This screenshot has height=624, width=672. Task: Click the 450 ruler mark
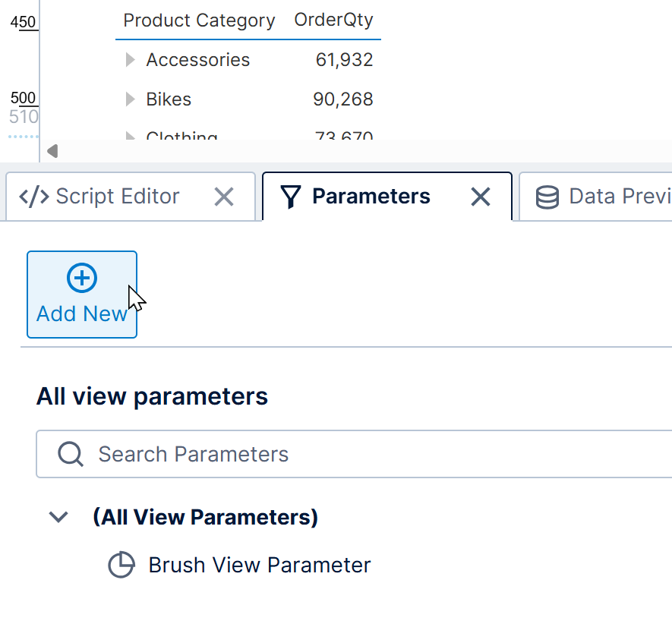click(x=23, y=22)
